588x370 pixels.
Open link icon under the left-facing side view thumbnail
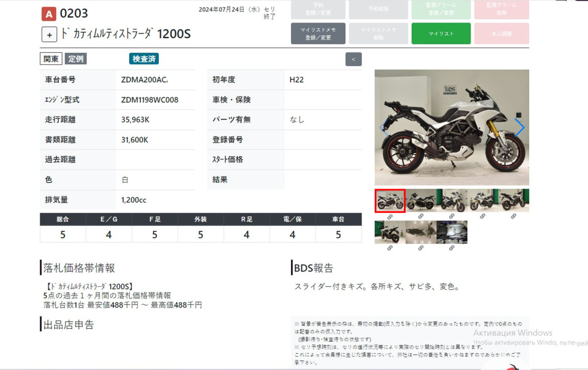(x=421, y=216)
